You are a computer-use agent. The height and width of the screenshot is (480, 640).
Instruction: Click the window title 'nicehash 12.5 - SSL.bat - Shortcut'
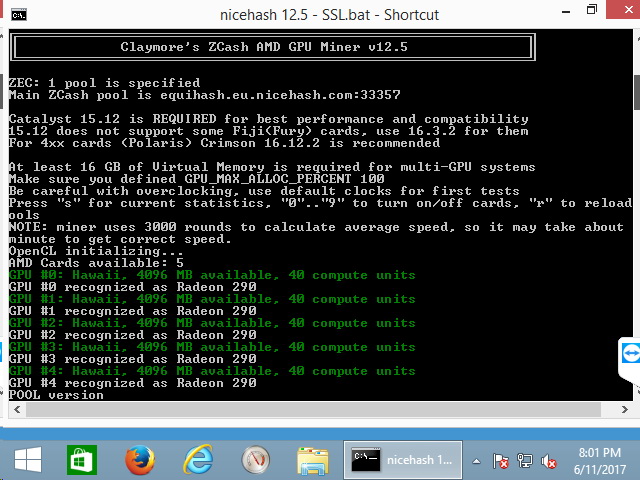[x=329, y=15]
